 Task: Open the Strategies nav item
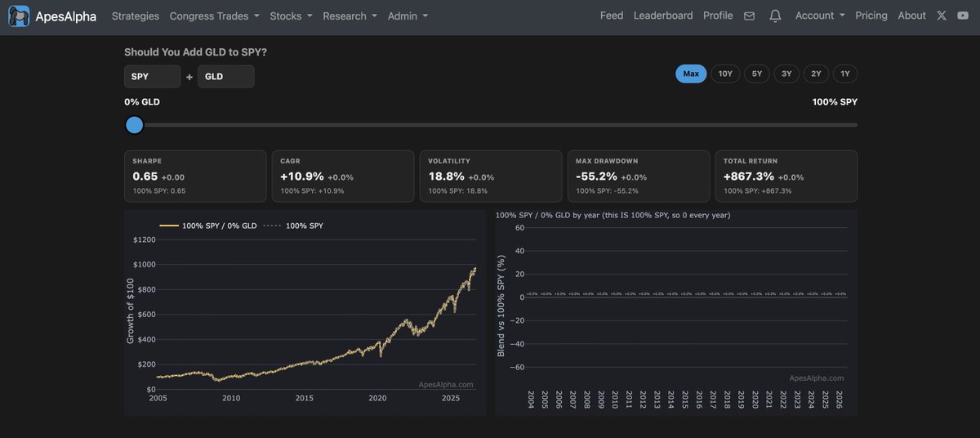tap(136, 16)
